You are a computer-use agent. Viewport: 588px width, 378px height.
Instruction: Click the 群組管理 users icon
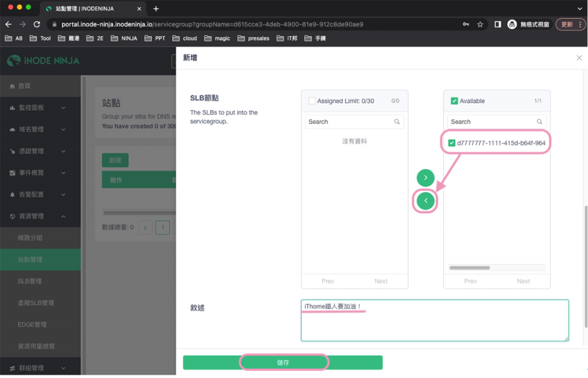coord(13,368)
